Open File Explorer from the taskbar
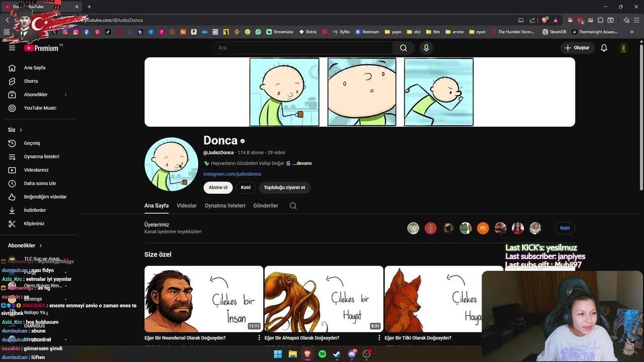The image size is (644, 362). [x=292, y=354]
